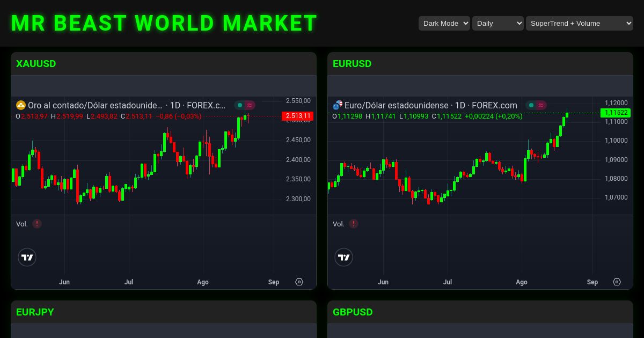Click the volume warning icon on EURUSD chart
Viewport: 644px width, 338px height.
354,224
